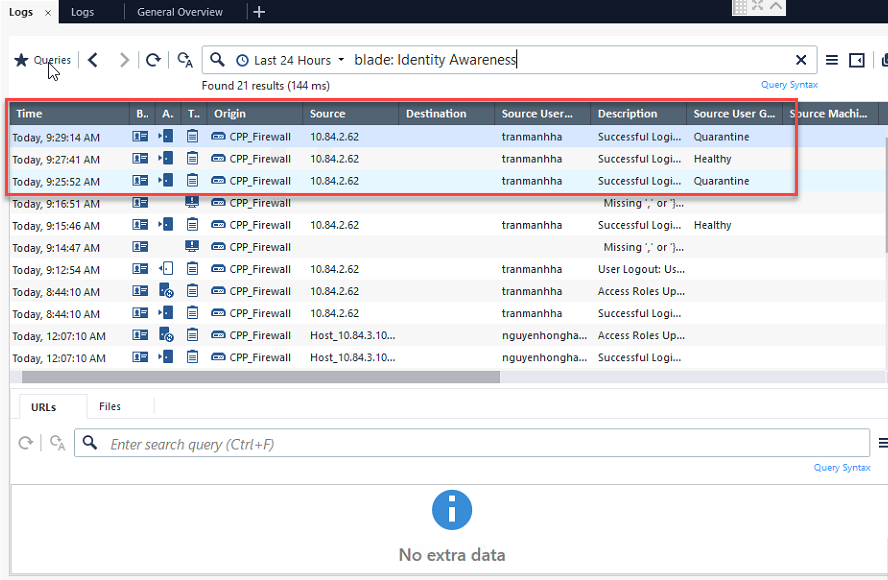Switch to the General Overview tab
The height and width of the screenshot is (580, 888).
pos(180,12)
